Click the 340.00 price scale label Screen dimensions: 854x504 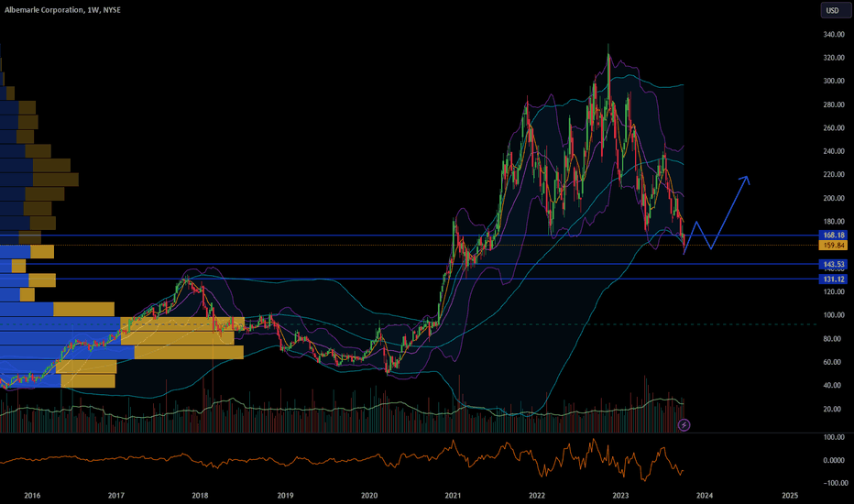pos(834,34)
